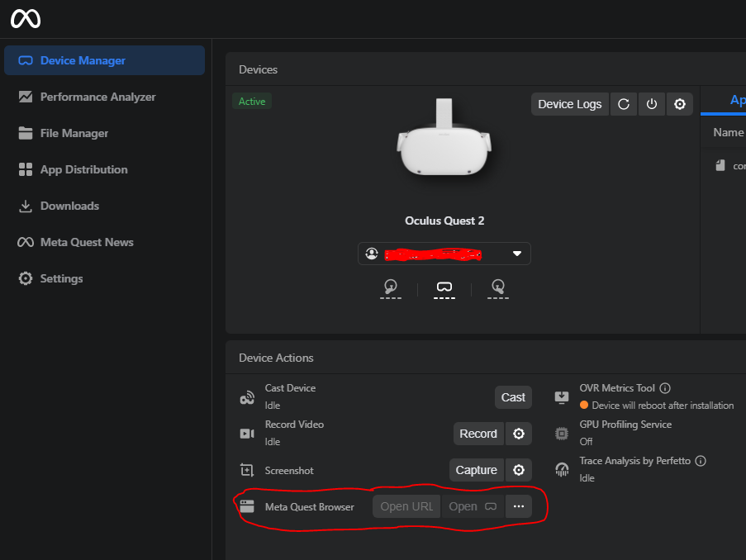Screen dimensions: 746x560
Task: Click the refresh device icon
Action: [x=623, y=104]
